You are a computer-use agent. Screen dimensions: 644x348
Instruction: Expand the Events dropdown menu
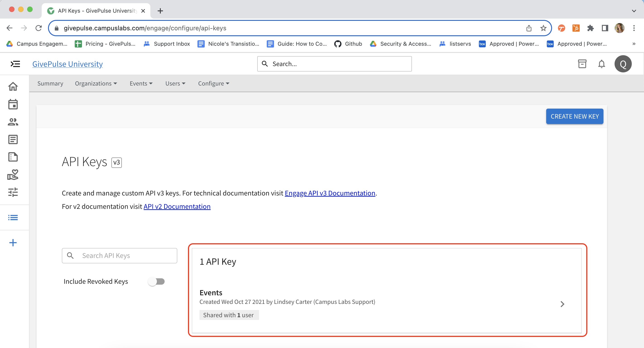141,83
